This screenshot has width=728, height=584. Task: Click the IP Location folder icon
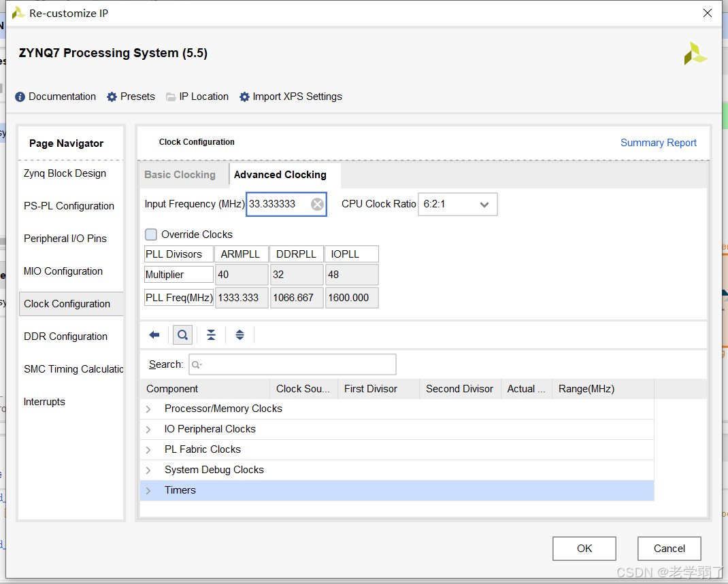pos(171,97)
